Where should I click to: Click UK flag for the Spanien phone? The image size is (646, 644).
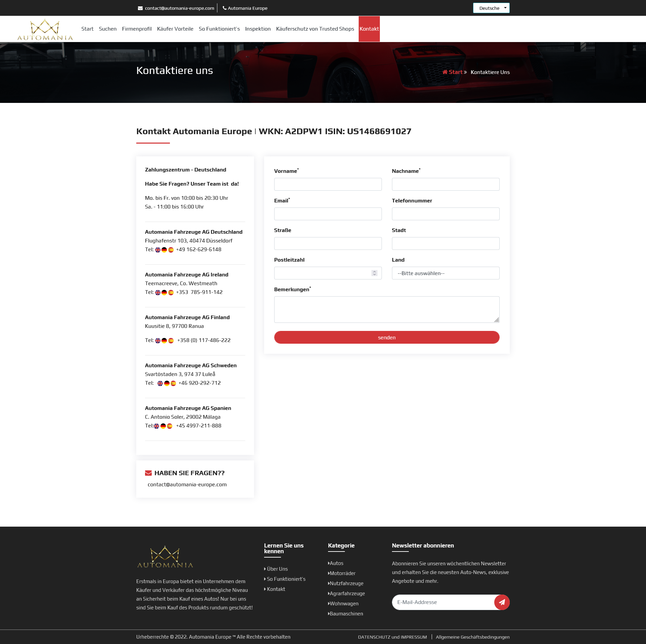pos(156,426)
